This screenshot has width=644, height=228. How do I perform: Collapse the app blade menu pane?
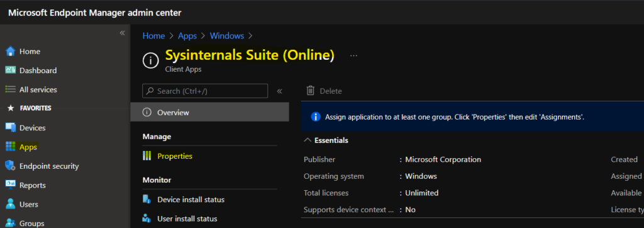[x=280, y=91]
